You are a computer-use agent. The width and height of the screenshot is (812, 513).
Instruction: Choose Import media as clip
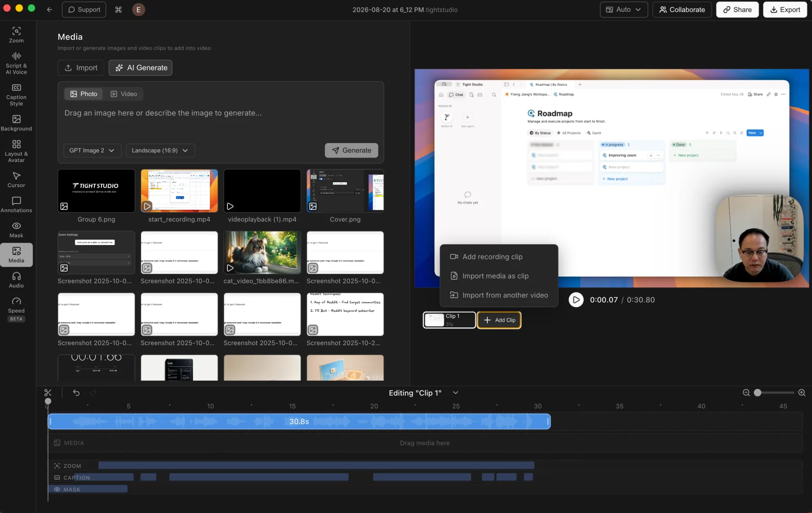tap(499, 276)
